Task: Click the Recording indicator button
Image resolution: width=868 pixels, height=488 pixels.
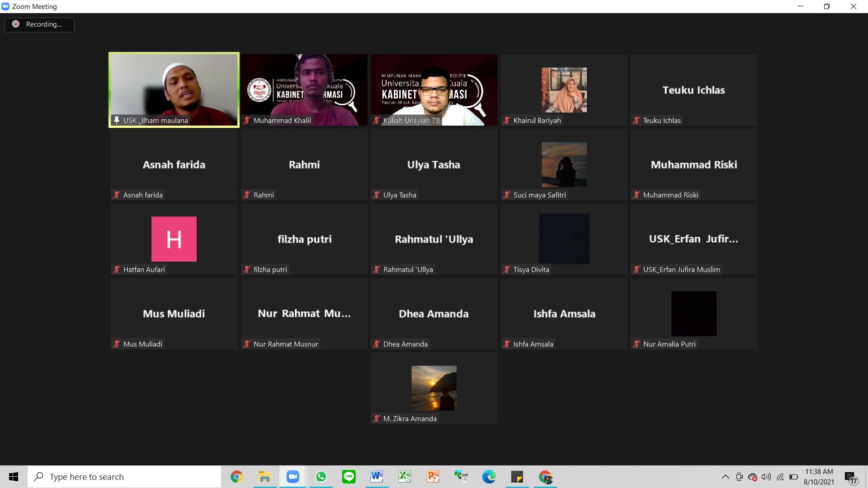Action: click(x=39, y=24)
